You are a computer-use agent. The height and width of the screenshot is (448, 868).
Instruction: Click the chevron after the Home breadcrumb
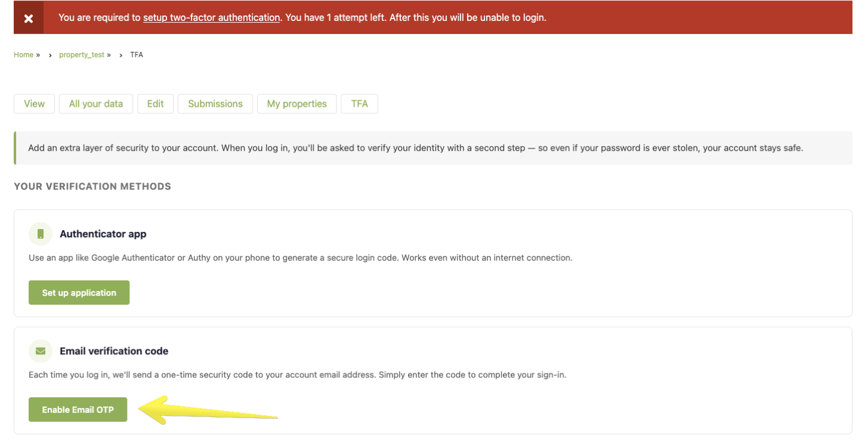pyautogui.click(x=50, y=55)
